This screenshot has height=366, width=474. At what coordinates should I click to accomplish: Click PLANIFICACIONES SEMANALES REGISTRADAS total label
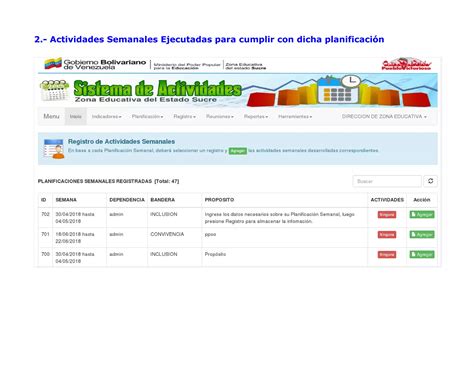(x=108, y=181)
